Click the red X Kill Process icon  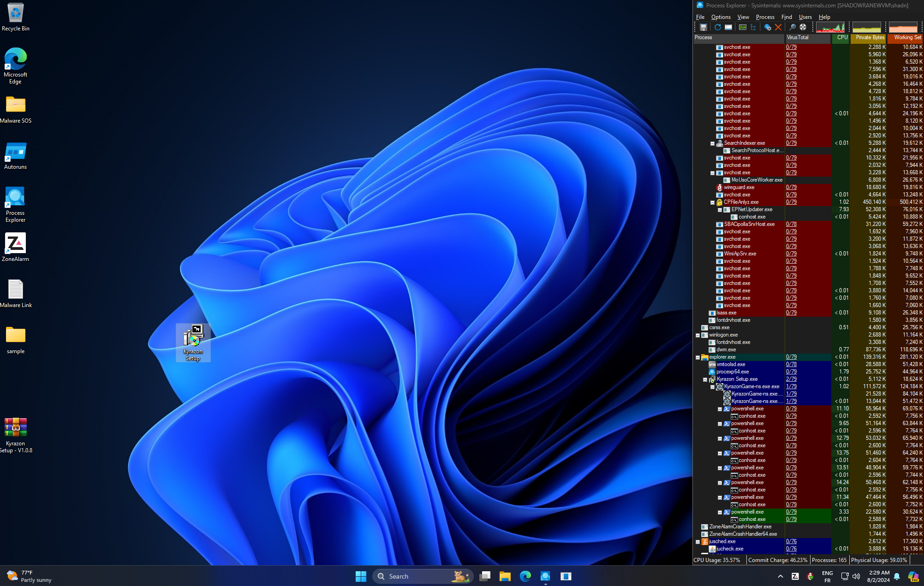[778, 27]
